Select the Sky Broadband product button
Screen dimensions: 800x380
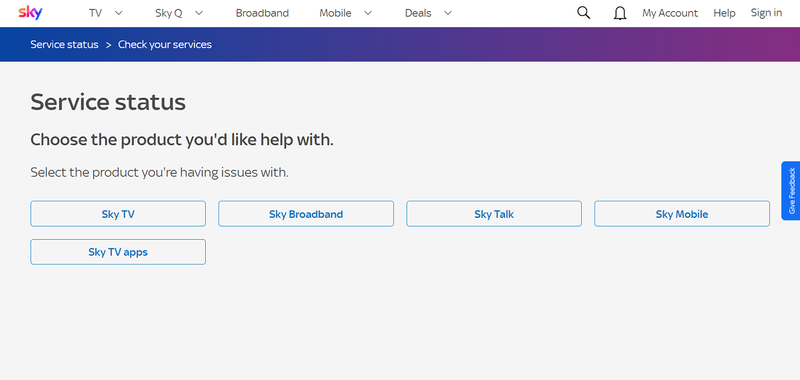[x=306, y=214]
